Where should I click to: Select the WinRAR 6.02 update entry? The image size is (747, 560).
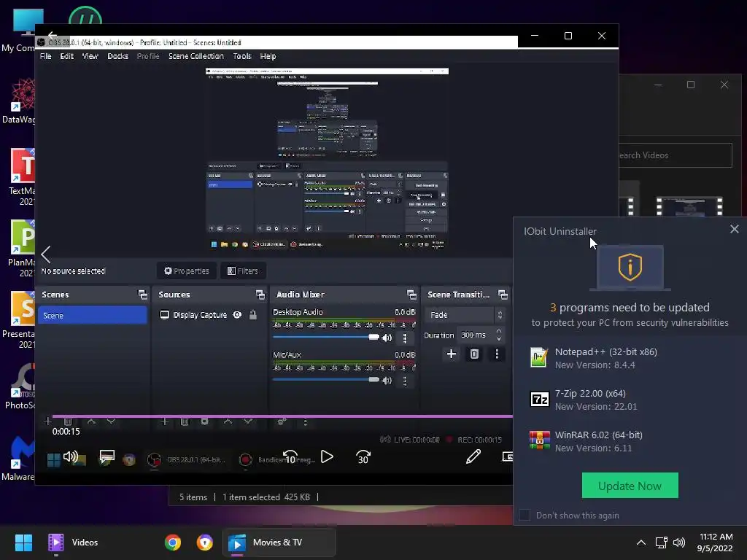(x=630, y=441)
